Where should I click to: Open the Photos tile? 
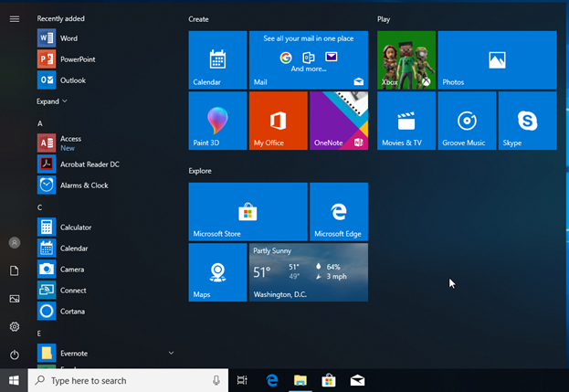point(497,60)
